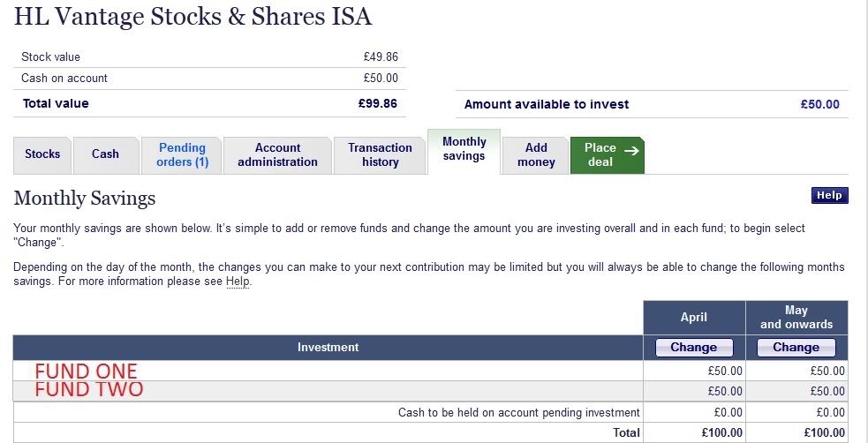Click the Amount available to invest value
The image size is (868, 443).
(819, 104)
